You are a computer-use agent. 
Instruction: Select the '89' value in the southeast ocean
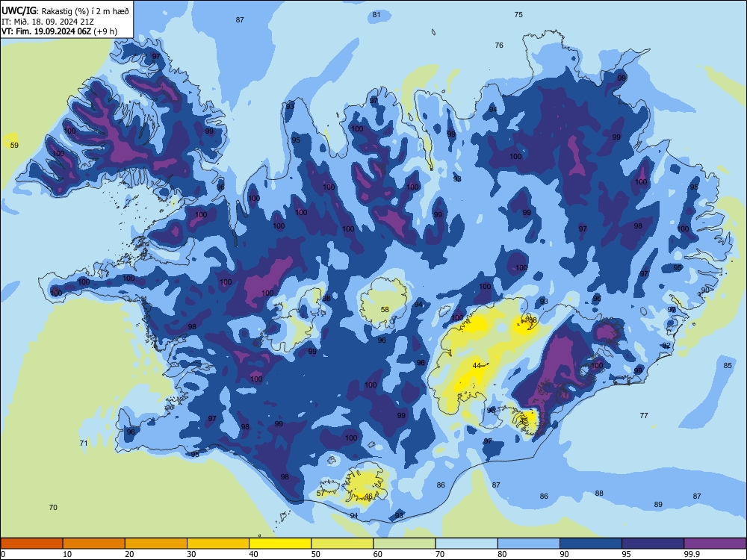[658, 504]
